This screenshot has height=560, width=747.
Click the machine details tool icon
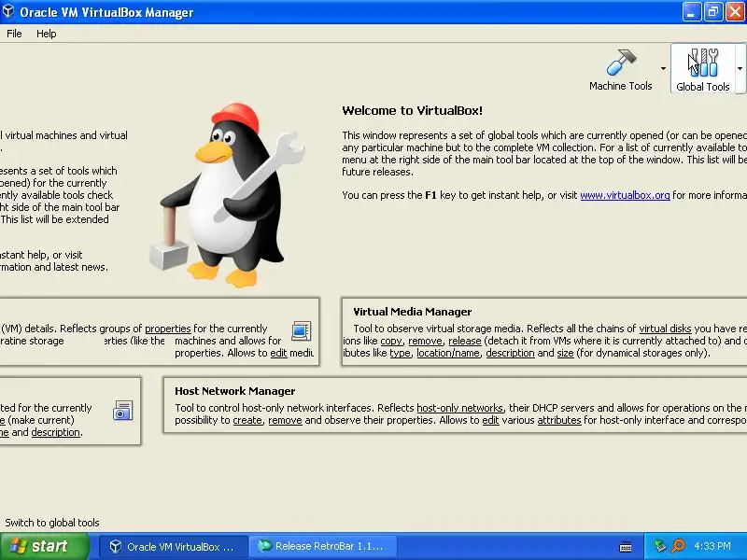(302, 330)
